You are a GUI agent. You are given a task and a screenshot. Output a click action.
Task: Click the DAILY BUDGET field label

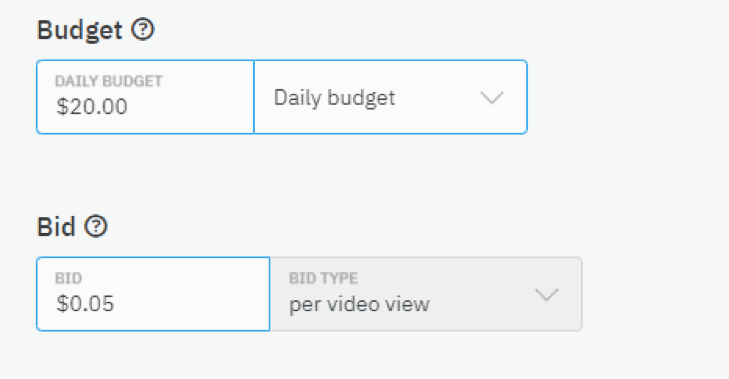[109, 81]
